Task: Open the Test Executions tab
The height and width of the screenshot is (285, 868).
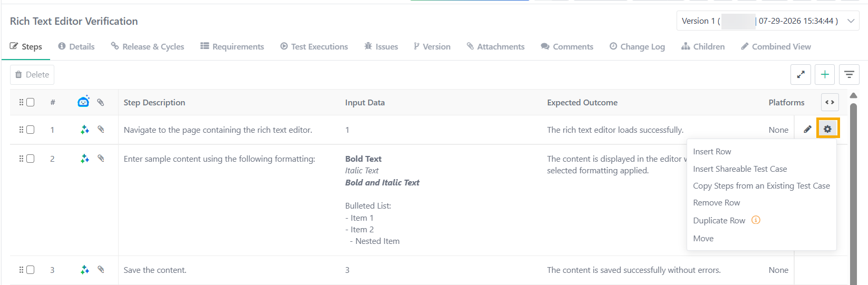Action: tap(314, 46)
